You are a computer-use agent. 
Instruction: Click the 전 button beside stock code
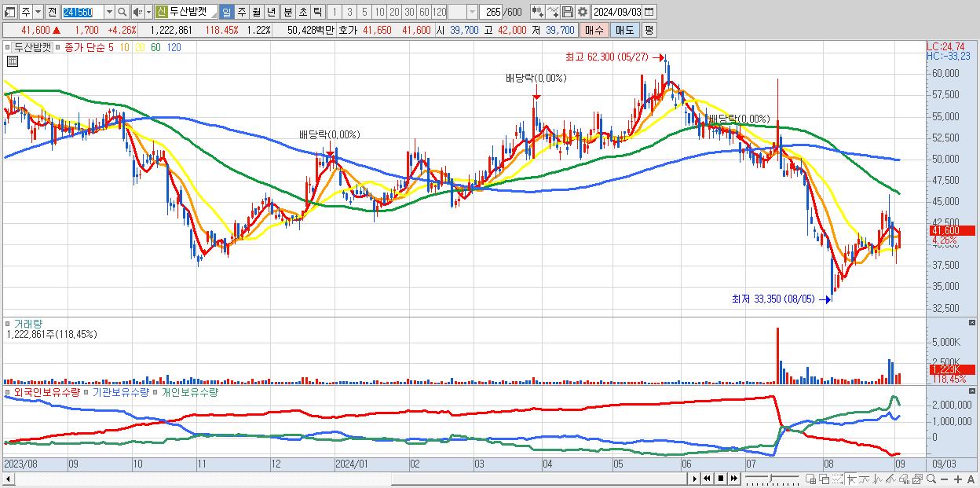[x=53, y=13]
